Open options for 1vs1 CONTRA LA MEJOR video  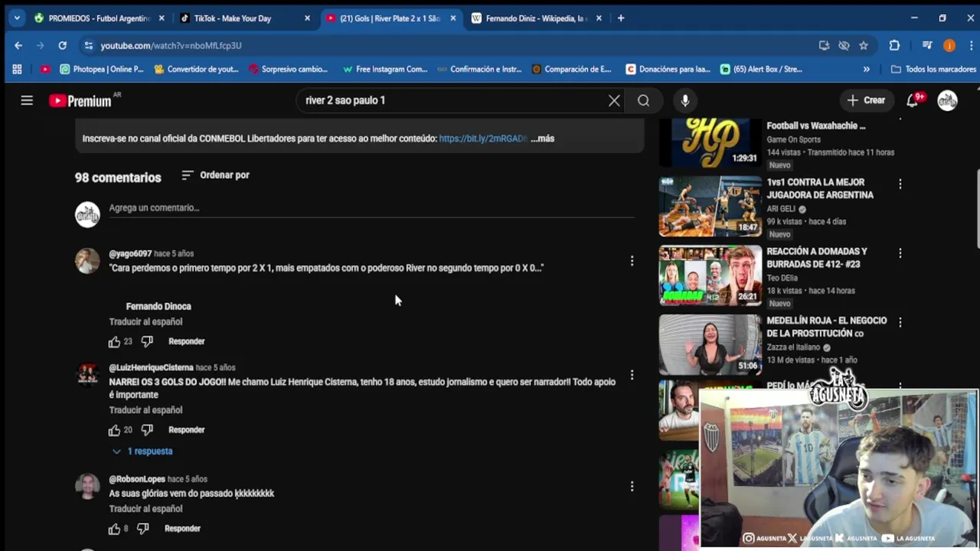point(900,184)
